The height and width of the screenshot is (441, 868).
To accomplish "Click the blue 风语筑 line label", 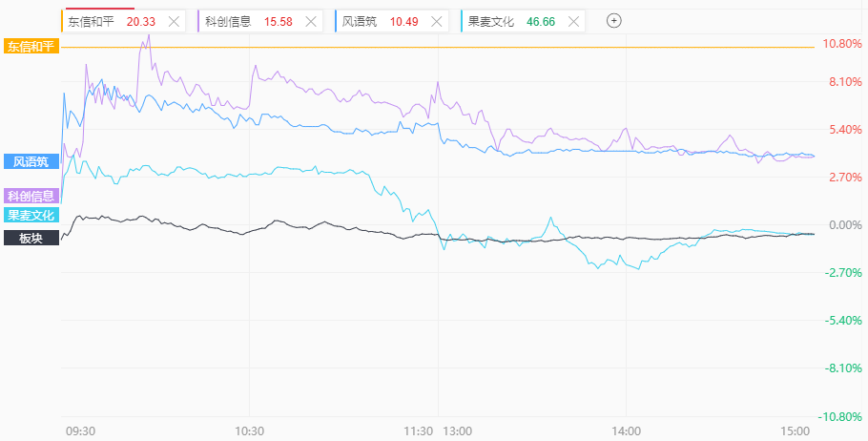I will point(31,161).
